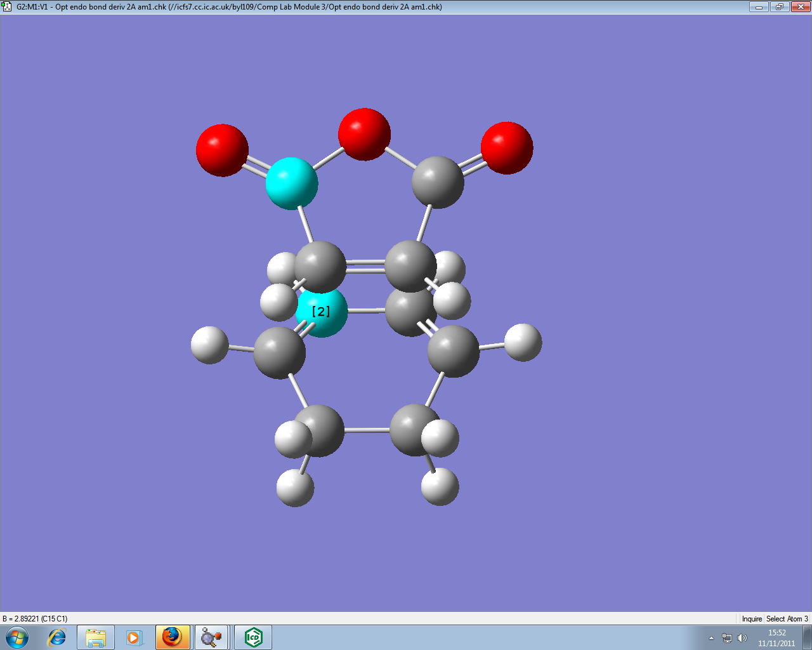
Task: Open the Windows Start menu orb
Action: tap(17, 637)
